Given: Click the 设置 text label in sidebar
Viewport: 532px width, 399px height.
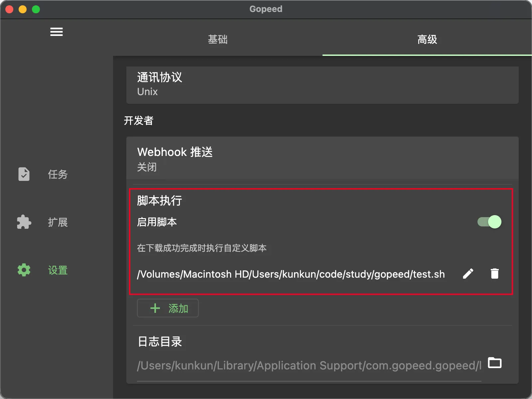Looking at the screenshot, I should 58,270.
